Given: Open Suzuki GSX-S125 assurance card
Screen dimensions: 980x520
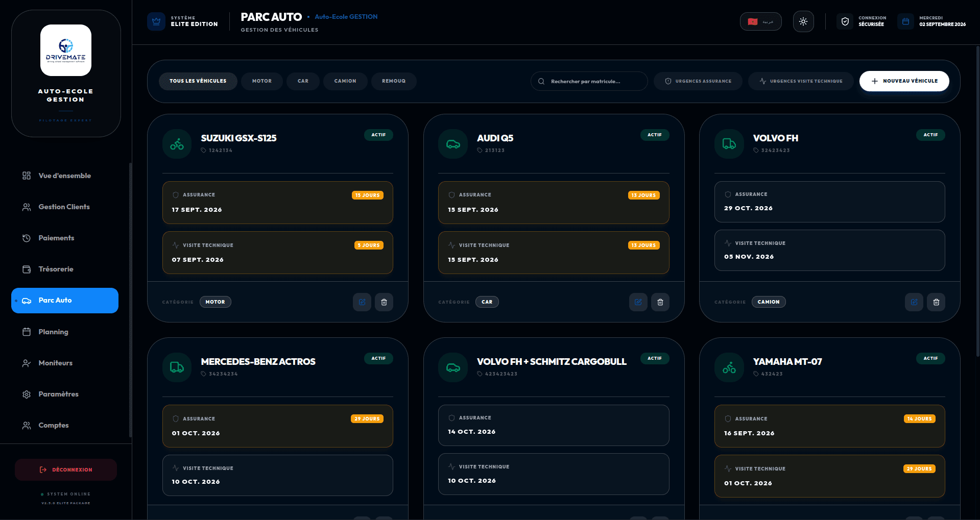Looking at the screenshot, I should (278, 203).
